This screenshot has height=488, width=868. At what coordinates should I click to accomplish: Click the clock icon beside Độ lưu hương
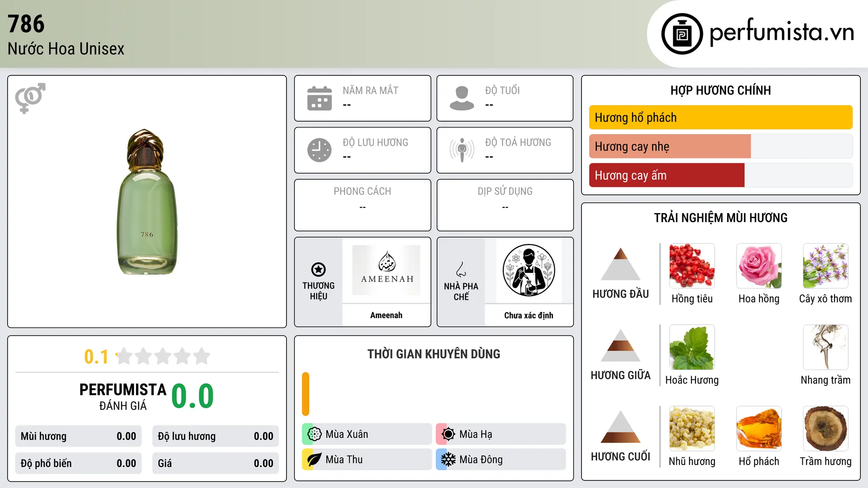coord(320,150)
